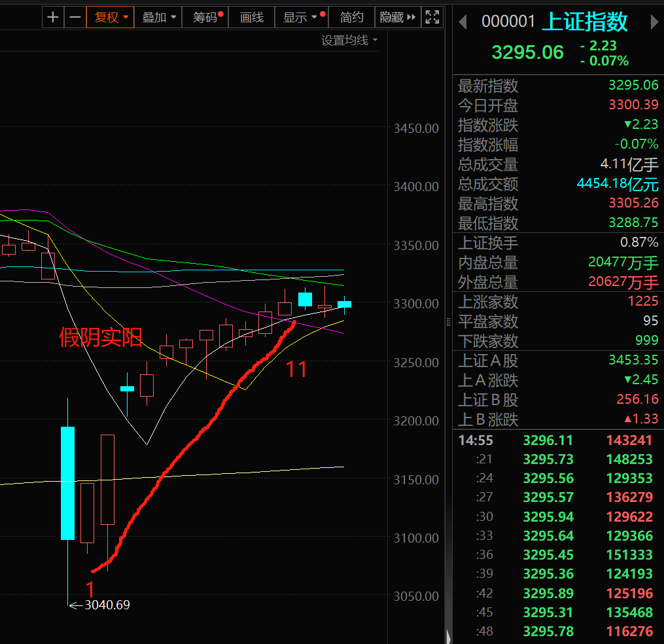Image resolution: width=664 pixels, height=644 pixels.
Task: Toggle the 筹码 chip distribution panel
Action: (x=205, y=18)
